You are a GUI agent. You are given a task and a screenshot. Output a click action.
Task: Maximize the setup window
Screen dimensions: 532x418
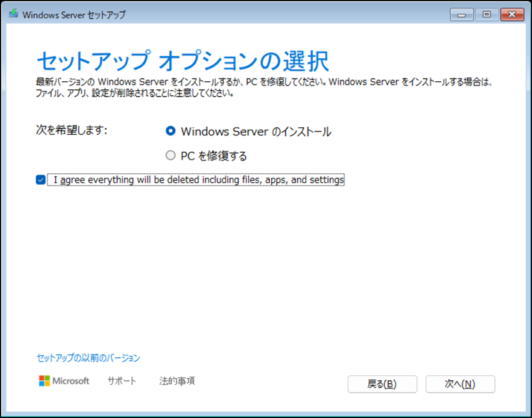pos(487,15)
